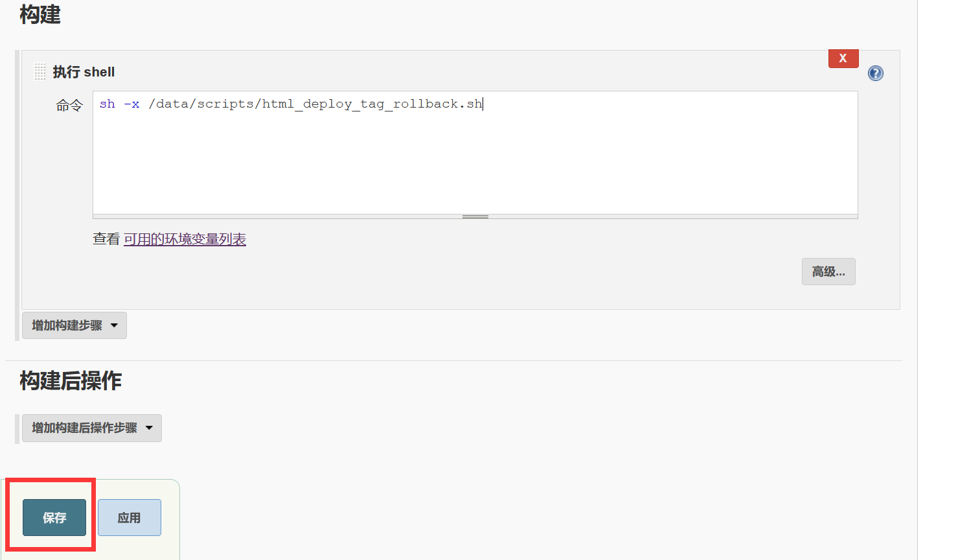Expand the 增加构建后操作步骤 dropdown

click(x=92, y=428)
